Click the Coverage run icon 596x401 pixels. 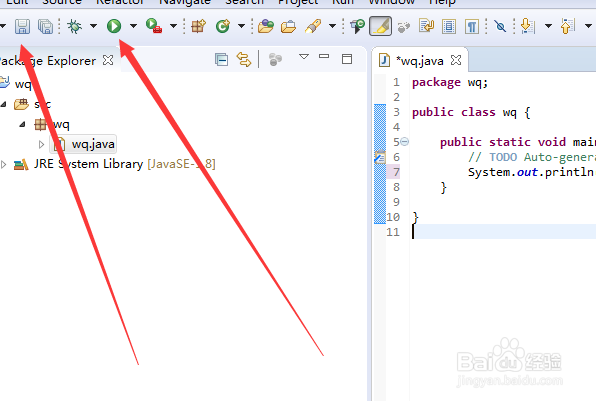154,26
